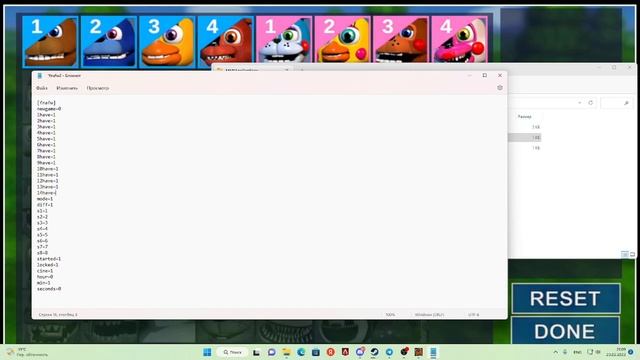Click the ENG language indicator
640x360 pixels.
click(577, 352)
